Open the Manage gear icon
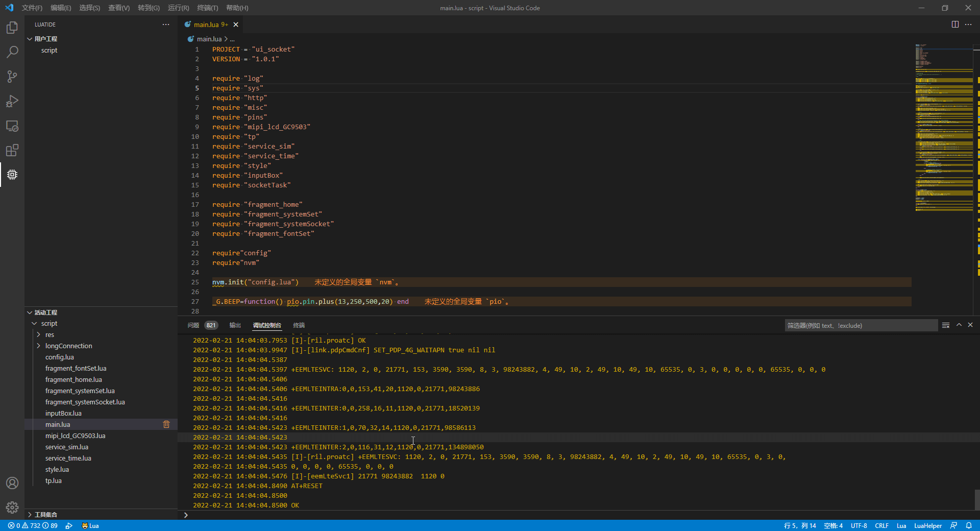Image resolution: width=980 pixels, height=531 pixels. coord(12,508)
